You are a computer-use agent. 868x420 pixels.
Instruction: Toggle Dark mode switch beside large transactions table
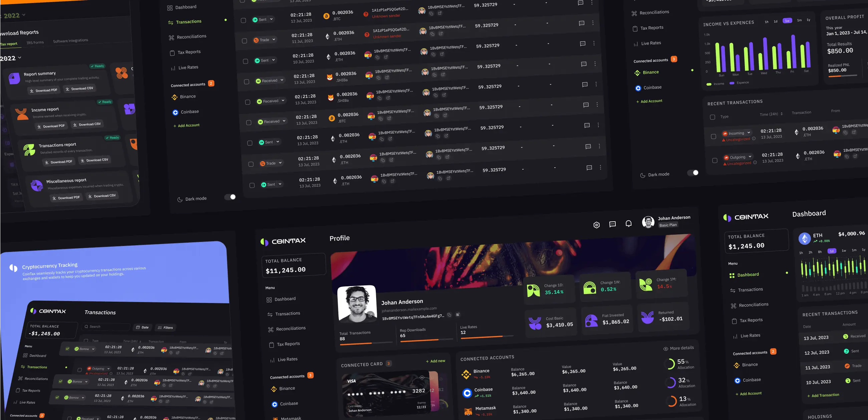pos(230,197)
